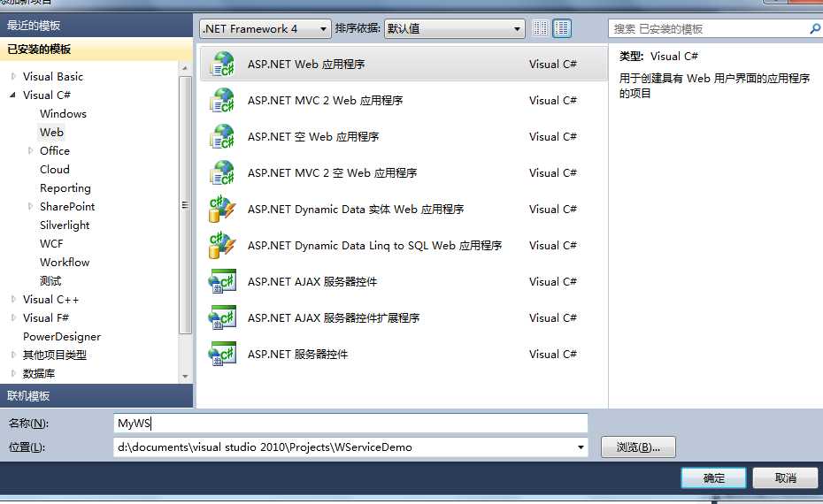This screenshot has width=823, height=504.
Task: Click the 浏览(B)... button
Action: point(638,447)
